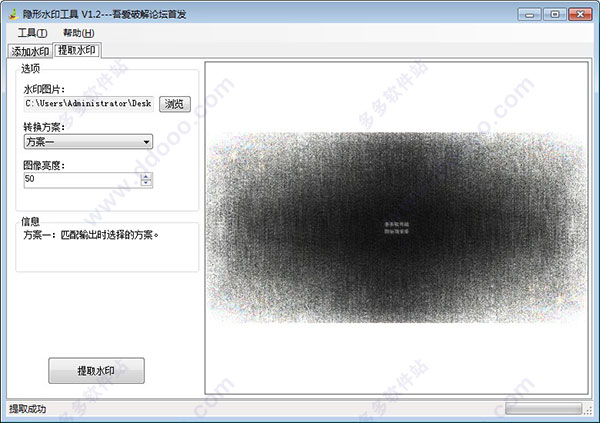The height and width of the screenshot is (423, 600).
Task: Click the 水印图片 label
Action: point(44,89)
